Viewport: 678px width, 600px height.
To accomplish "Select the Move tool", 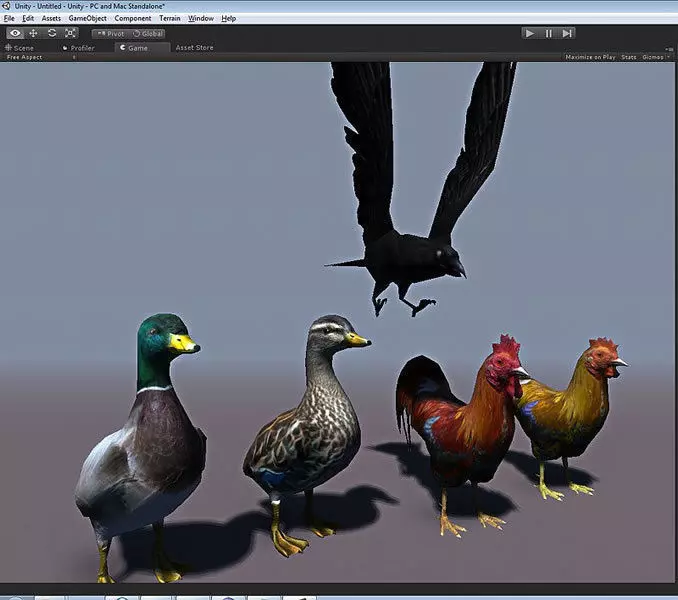I will point(33,33).
